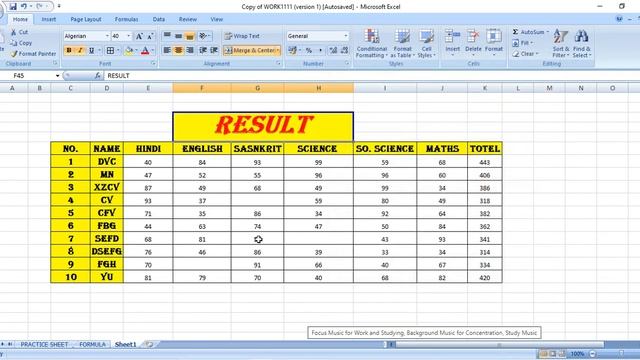Open Conditional Formatting
Image resolution: width=640 pixels, height=360 pixels.
pyautogui.click(x=372, y=43)
